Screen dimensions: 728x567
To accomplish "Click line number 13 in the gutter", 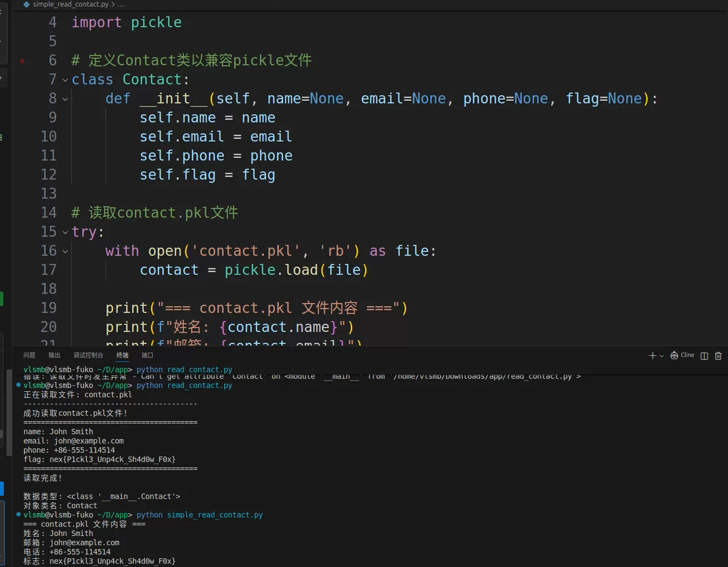I will pos(48,194).
